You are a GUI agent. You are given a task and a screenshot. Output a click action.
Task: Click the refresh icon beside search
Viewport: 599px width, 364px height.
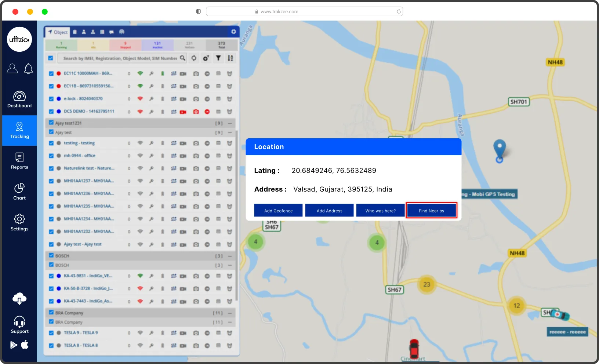(194, 58)
